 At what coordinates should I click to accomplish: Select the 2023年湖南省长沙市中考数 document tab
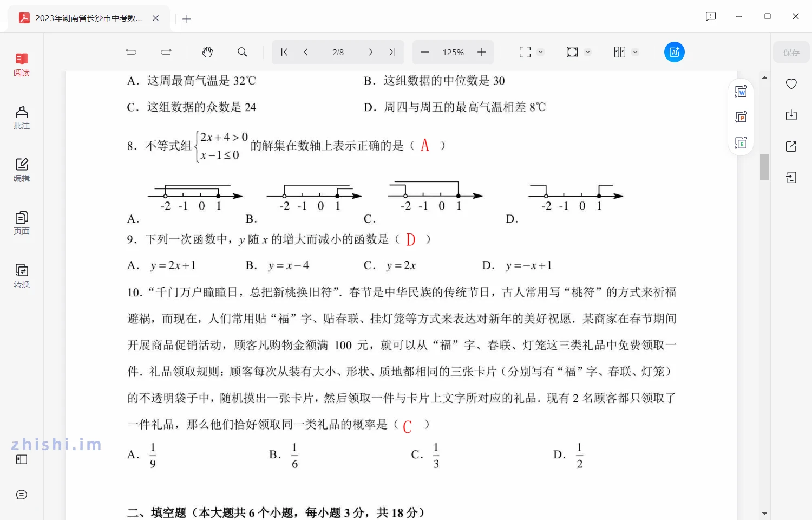(x=89, y=18)
